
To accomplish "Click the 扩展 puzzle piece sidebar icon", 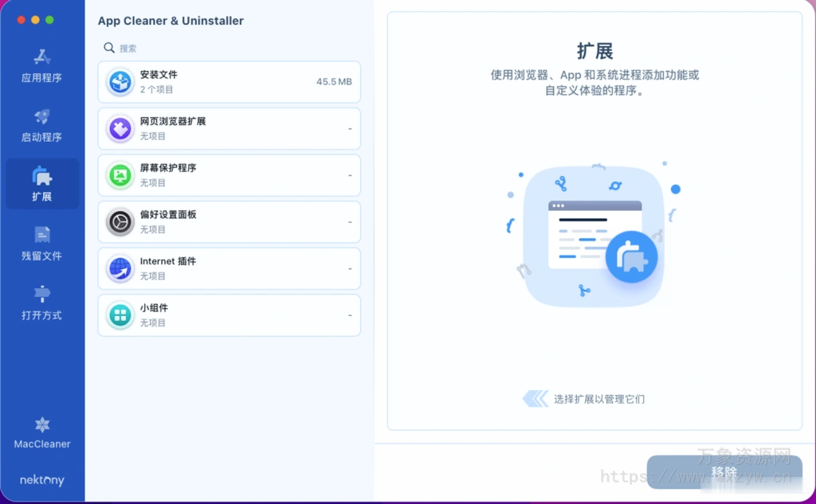I will 41,177.
